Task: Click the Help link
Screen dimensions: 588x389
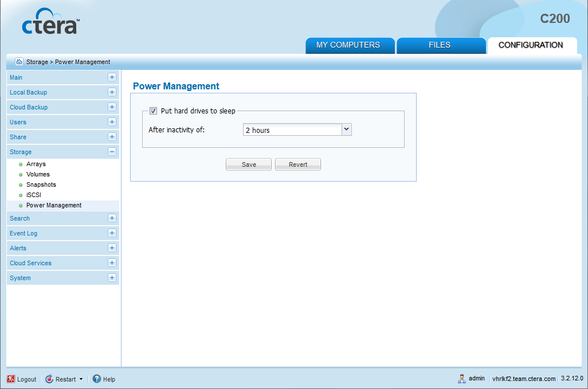Action: click(109, 379)
